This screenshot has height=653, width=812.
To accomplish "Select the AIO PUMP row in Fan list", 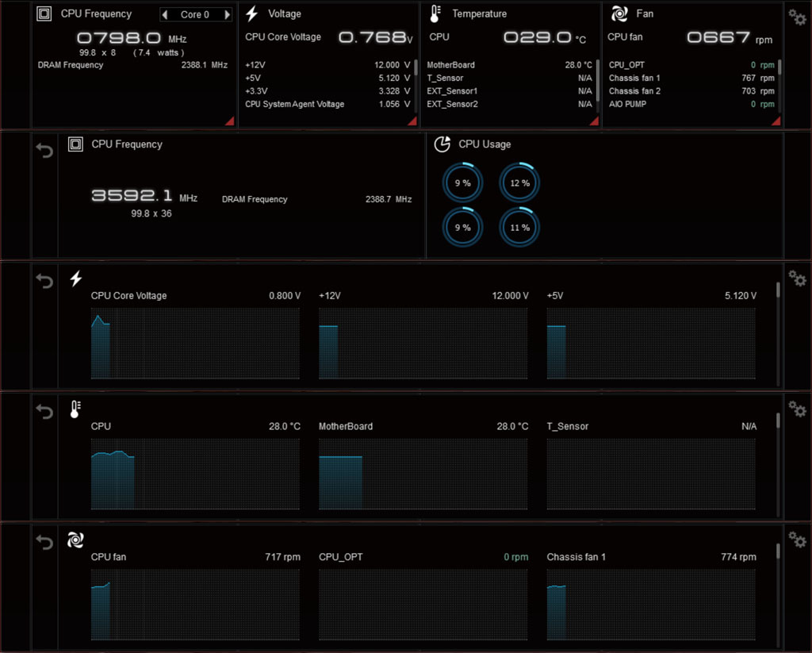I will click(x=691, y=104).
